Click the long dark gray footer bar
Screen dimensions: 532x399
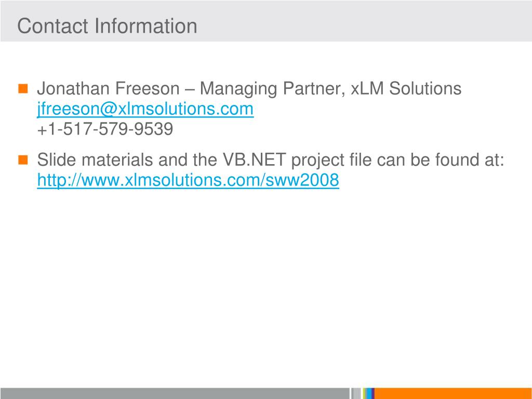[175, 394]
